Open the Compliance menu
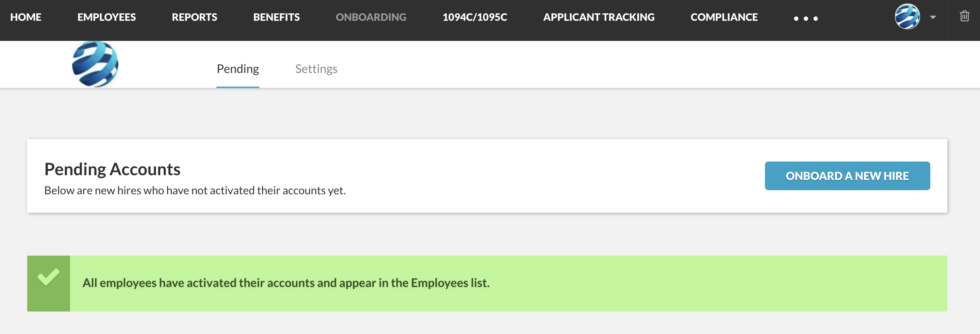This screenshot has width=980, height=334. click(x=723, y=17)
